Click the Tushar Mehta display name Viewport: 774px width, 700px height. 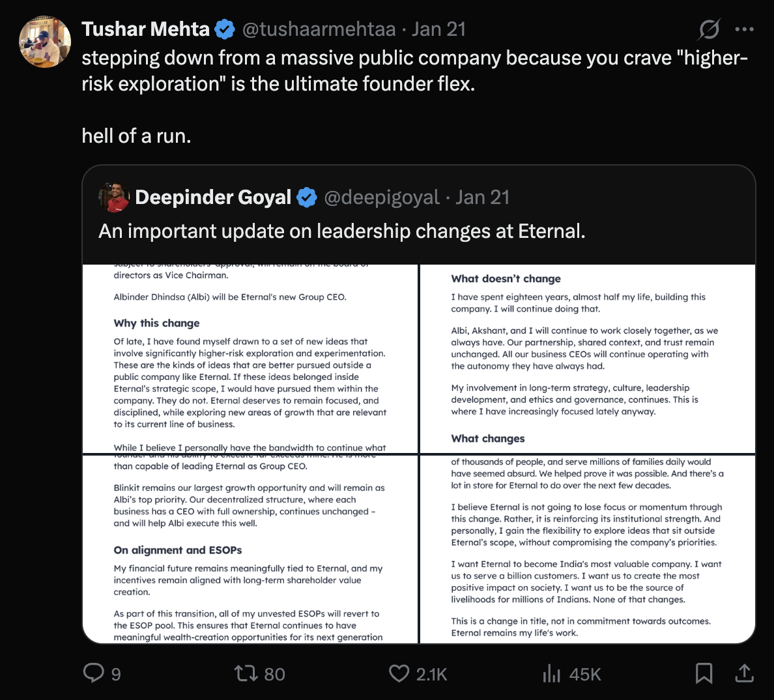point(146,29)
